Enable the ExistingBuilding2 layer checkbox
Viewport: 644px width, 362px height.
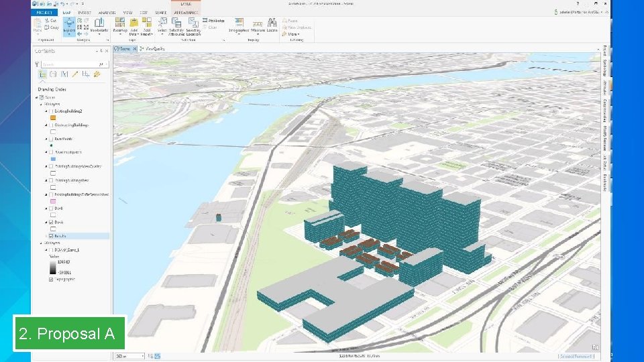pyautogui.click(x=51, y=111)
